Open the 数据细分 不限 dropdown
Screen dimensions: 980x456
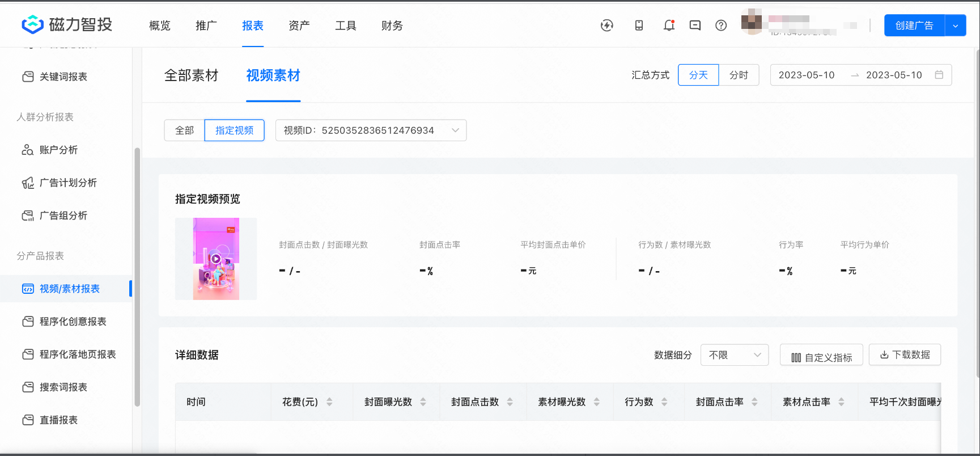(735, 355)
